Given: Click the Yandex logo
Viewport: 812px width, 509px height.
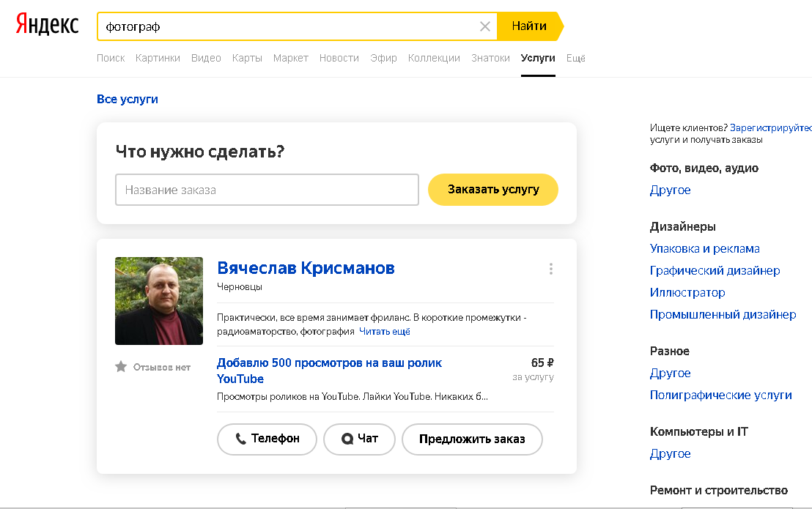Looking at the screenshot, I should [x=47, y=25].
